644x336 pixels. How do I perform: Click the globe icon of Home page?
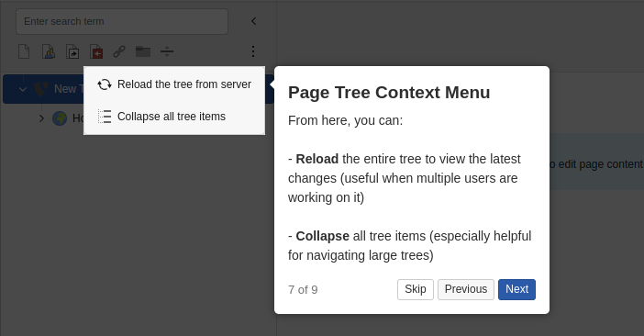(x=60, y=118)
